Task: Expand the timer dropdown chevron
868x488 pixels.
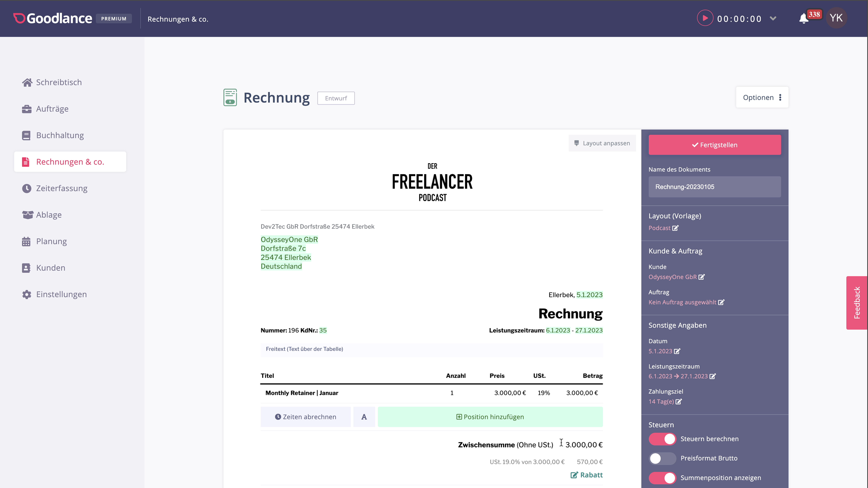Action: 773,18
